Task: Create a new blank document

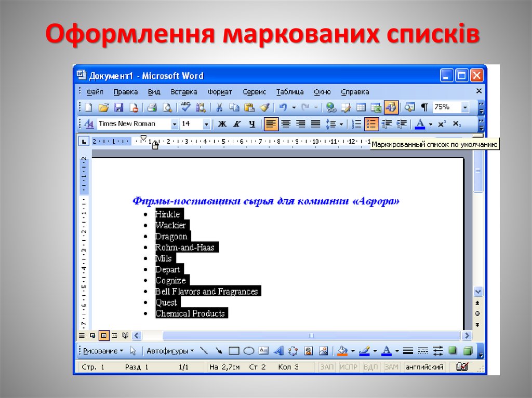Action: click(88, 107)
